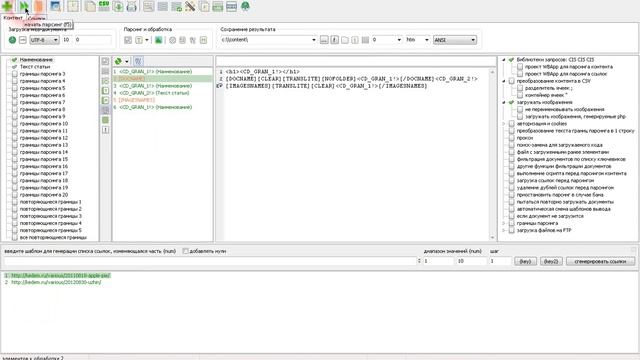Click the green globe icon ending top toolbar
Viewport: 640px width, 360px height.
pos(245,6)
